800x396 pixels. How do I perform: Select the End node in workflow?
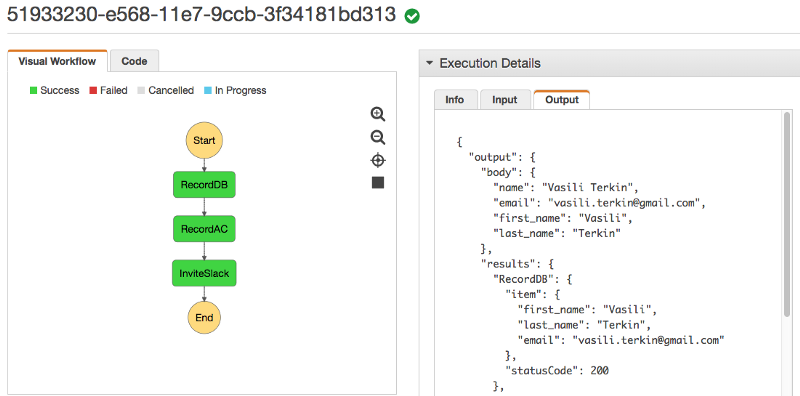204,317
